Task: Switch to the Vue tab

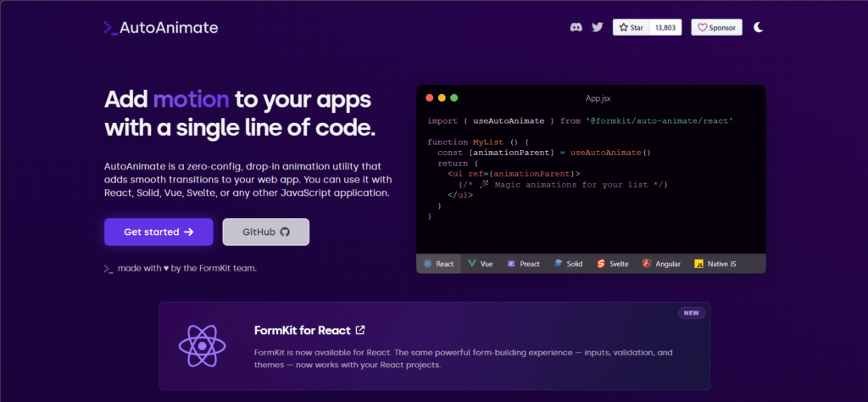Action: point(480,264)
